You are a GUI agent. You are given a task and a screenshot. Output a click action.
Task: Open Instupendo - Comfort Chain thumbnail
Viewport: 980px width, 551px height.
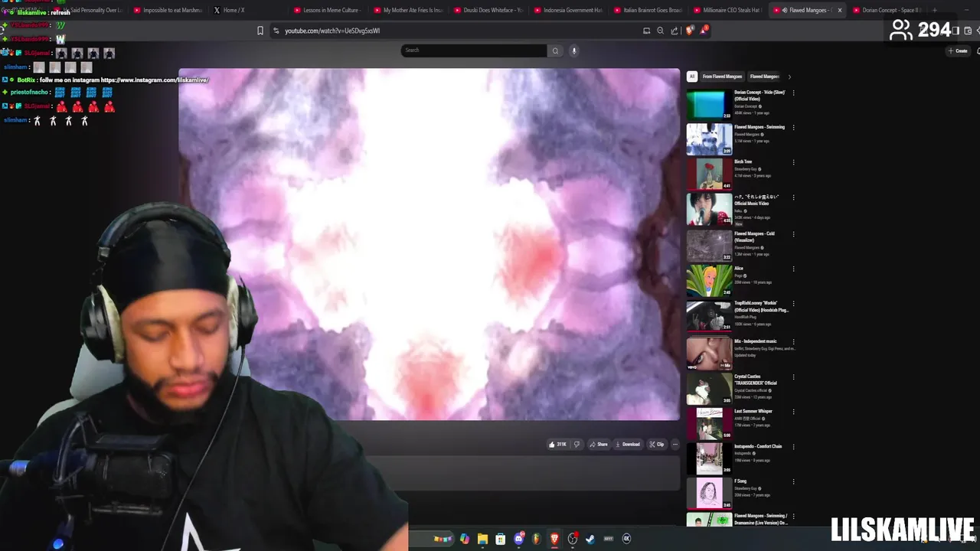click(709, 458)
